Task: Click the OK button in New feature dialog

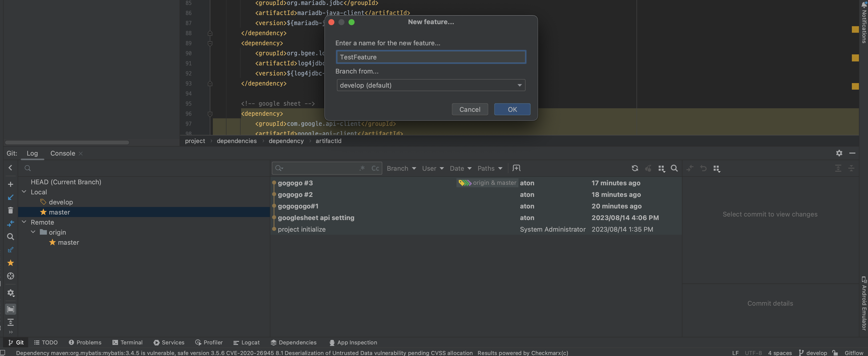Action: [512, 109]
